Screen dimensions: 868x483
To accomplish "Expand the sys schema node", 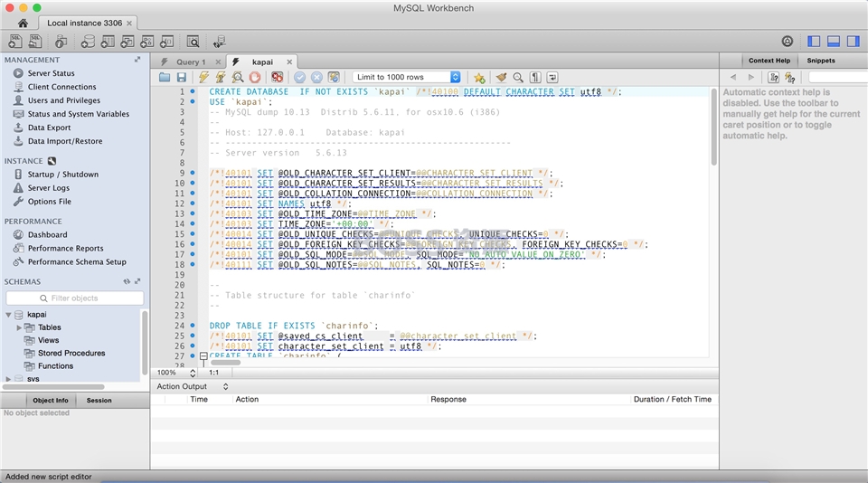I will click(x=8, y=379).
